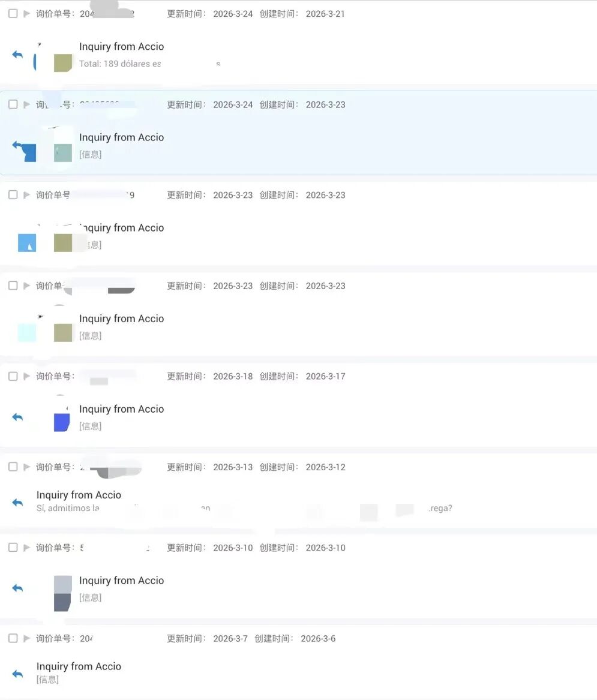597x700 pixels.
Task: Click the message preview "Sí, admitimos la"
Action: [x=68, y=508]
